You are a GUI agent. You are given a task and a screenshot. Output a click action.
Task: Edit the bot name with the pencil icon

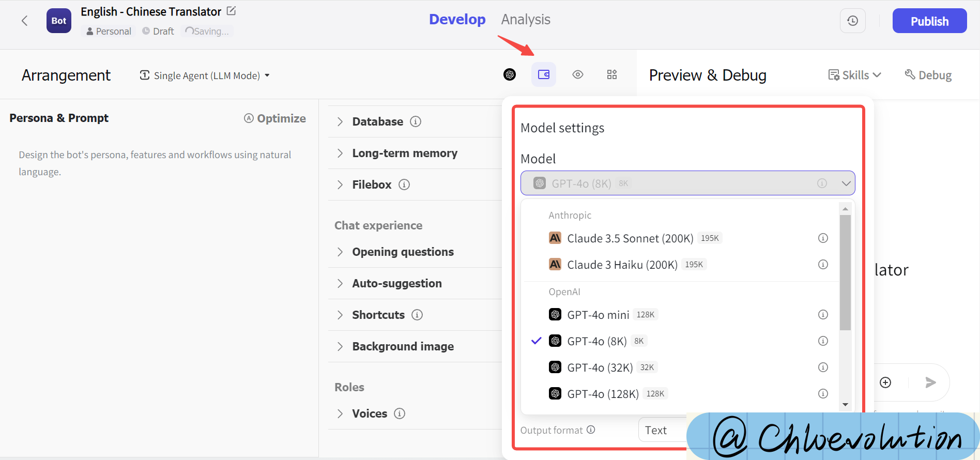point(232,11)
